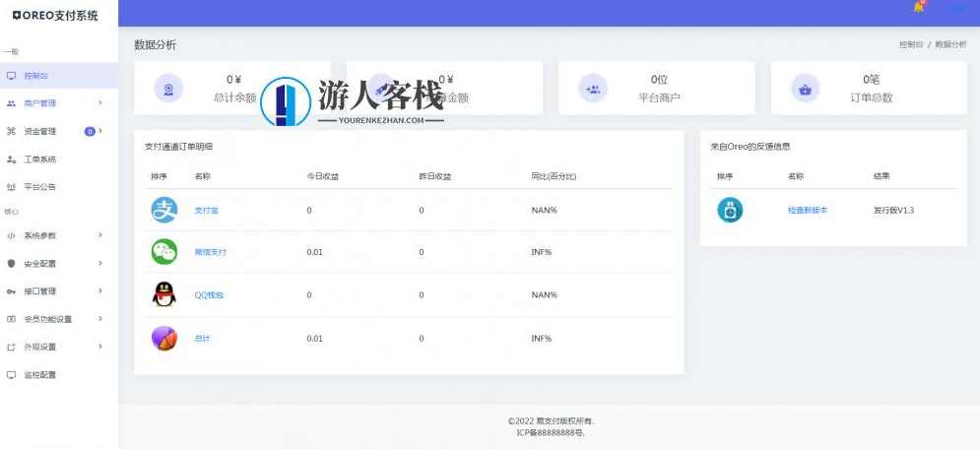Click the 支付通道订单明细 heading
This screenshot has width=980, height=449.
[x=178, y=147]
